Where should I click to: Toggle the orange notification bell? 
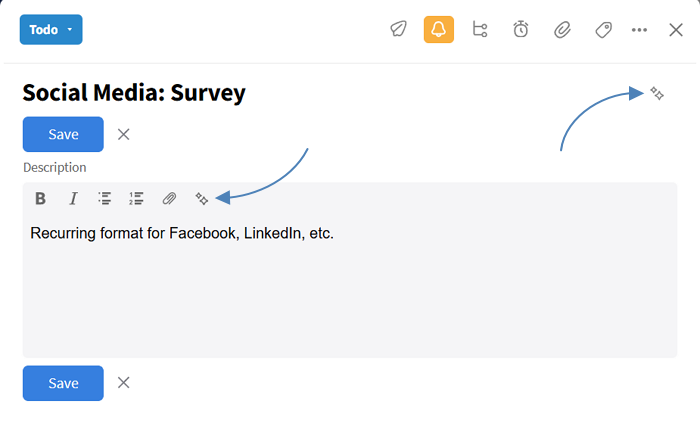tap(438, 30)
